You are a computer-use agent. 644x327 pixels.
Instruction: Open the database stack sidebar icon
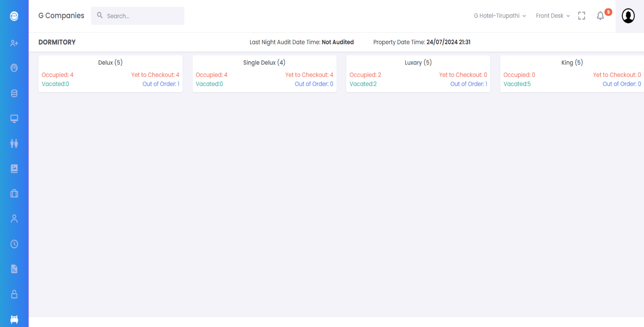pyautogui.click(x=14, y=93)
